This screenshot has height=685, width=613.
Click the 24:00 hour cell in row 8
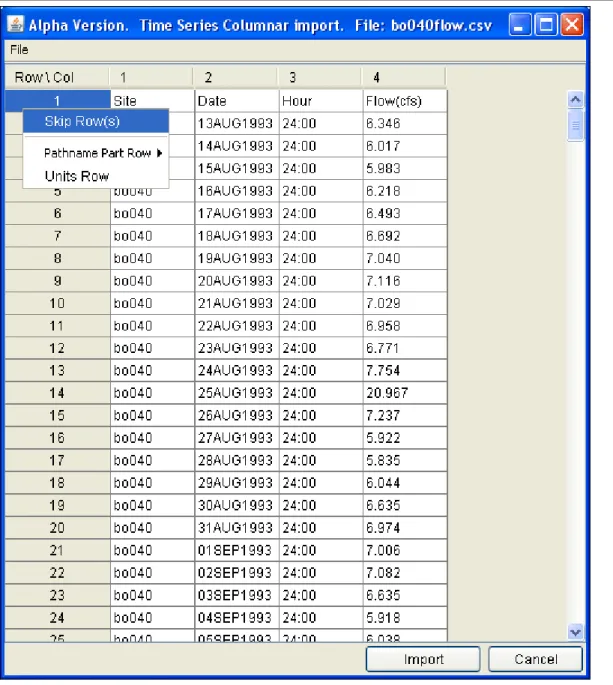(x=321, y=258)
